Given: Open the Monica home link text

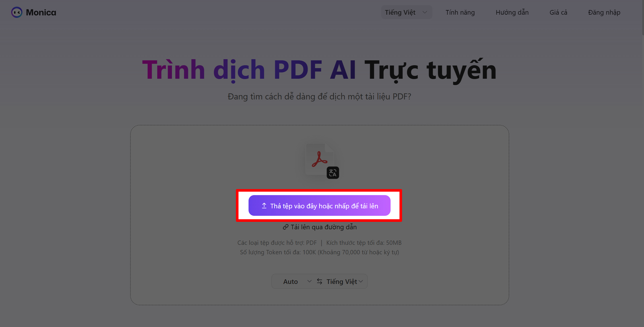Looking at the screenshot, I should [41, 12].
